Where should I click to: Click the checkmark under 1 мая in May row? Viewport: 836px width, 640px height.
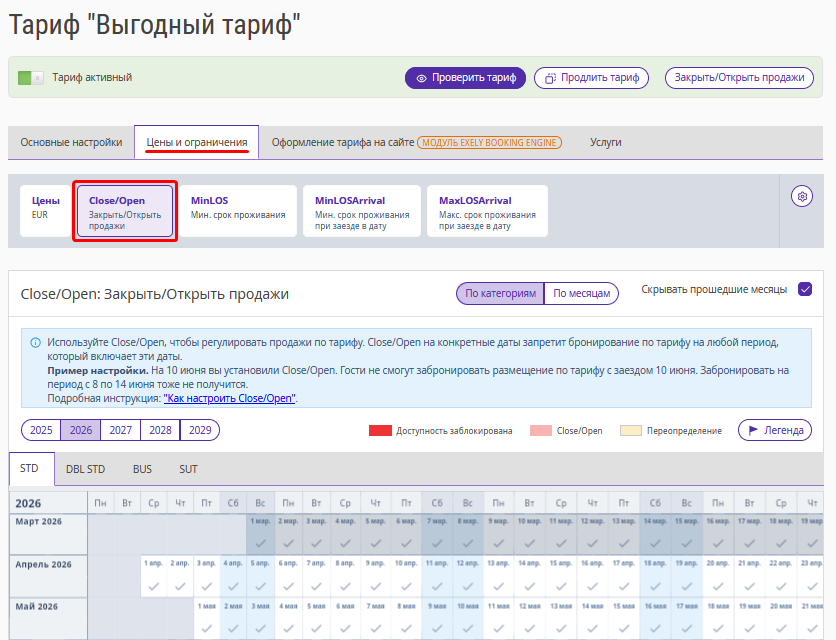tap(206, 628)
